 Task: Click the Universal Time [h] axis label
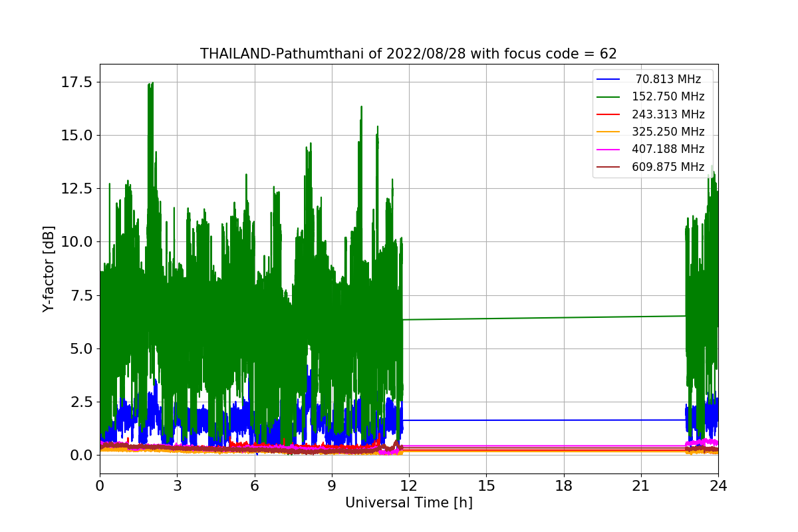click(x=408, y=503)
